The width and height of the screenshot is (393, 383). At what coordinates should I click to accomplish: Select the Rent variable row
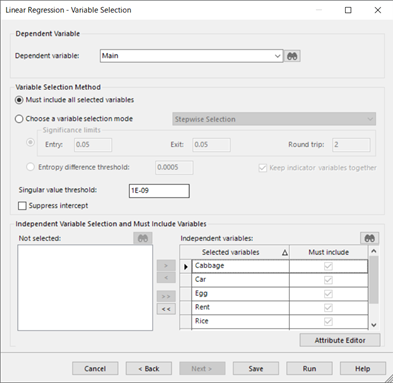pos(240,307)
